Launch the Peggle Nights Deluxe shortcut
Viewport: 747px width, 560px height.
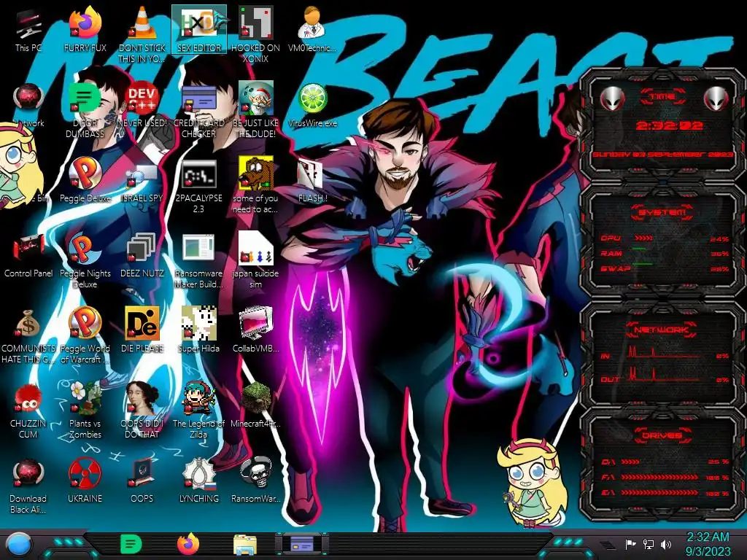click(85, 260)
